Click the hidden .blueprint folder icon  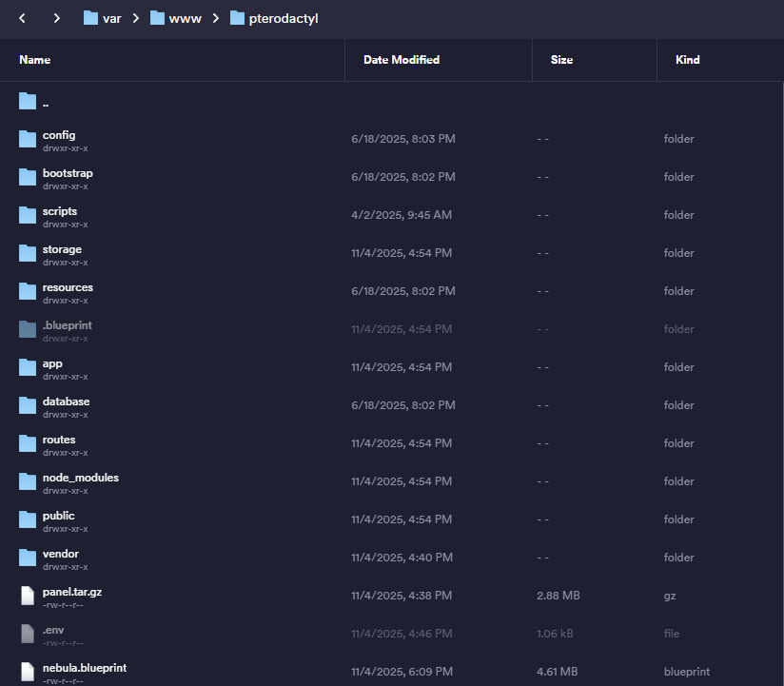click(28, 329)
